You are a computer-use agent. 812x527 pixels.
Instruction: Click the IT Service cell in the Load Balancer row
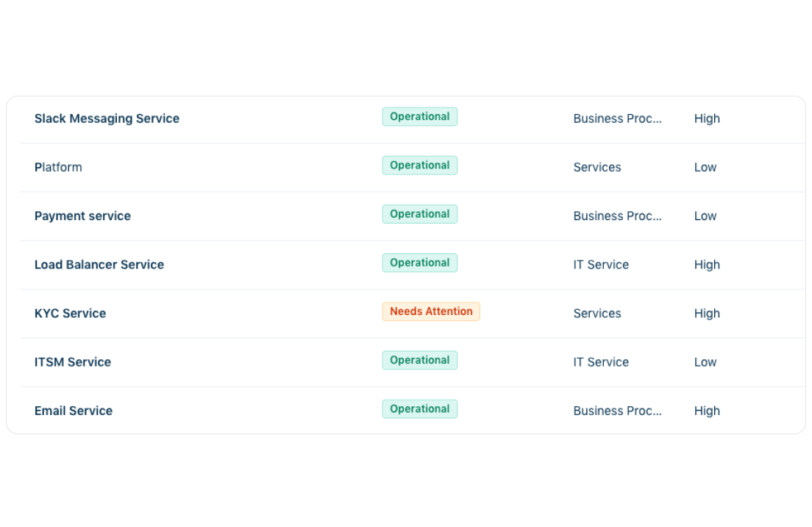point(601,264)
